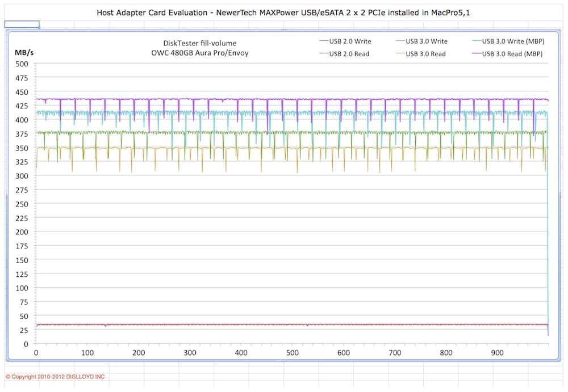Click the 400 label on the horizontal axis
The image size is (568, 392).
241,353
